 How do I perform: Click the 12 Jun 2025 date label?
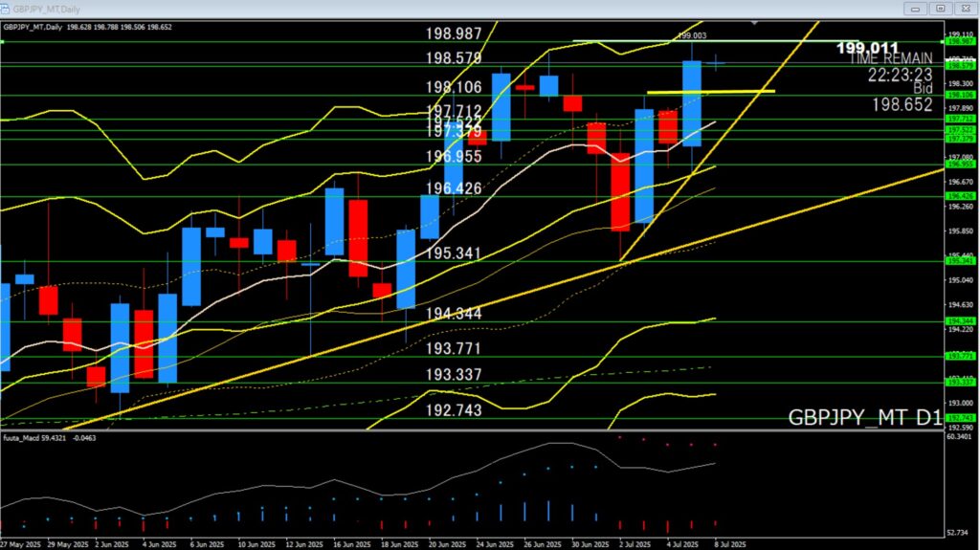click(x=304, y=545)
